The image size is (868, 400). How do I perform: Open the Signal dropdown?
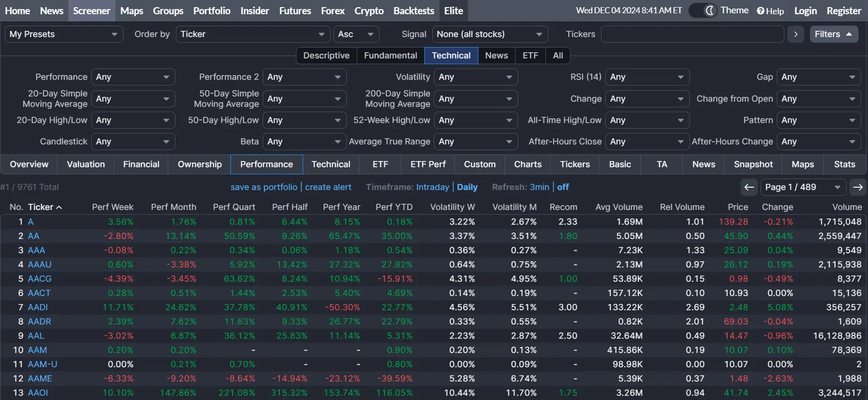[490, 34]
